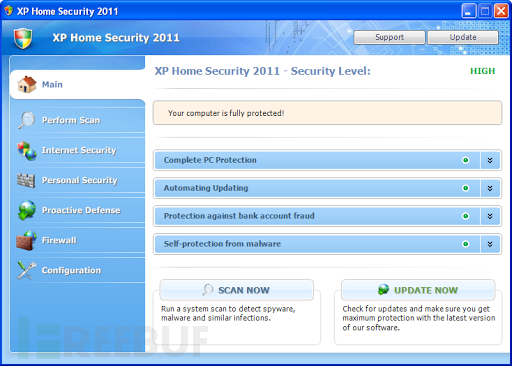Click the house icon beside Main
The width and height of the screenshot is (512, 366).
27,84
